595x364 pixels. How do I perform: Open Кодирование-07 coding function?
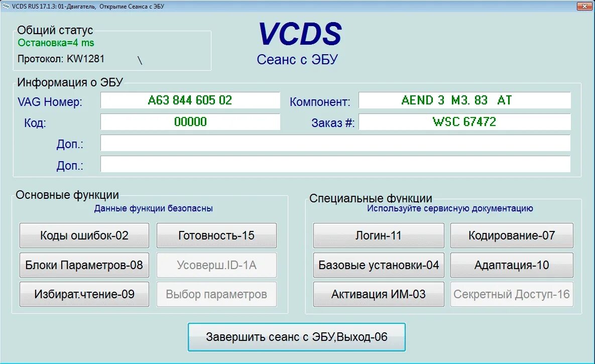pyautogui.click(x=512, y=235)
